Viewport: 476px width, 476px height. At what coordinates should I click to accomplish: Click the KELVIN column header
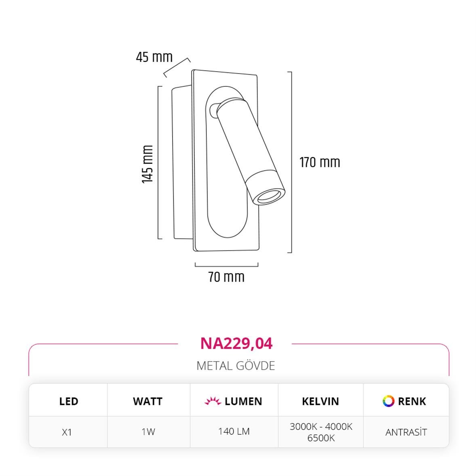[x=320, y=401]
